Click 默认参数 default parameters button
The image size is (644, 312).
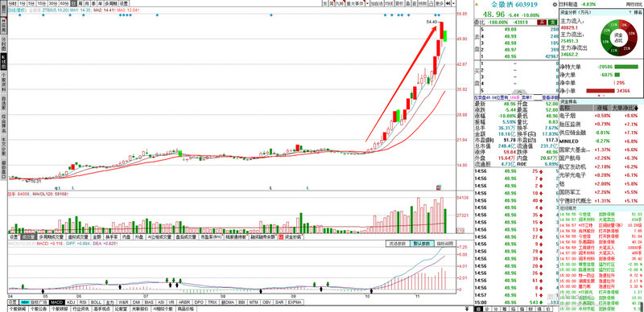click(421, 244)
